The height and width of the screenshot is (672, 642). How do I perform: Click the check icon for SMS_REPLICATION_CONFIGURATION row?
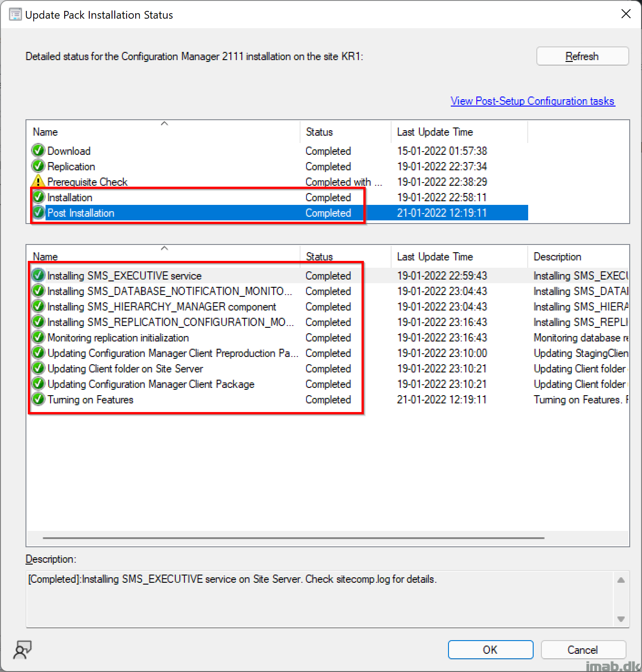[x=38, y=321]
